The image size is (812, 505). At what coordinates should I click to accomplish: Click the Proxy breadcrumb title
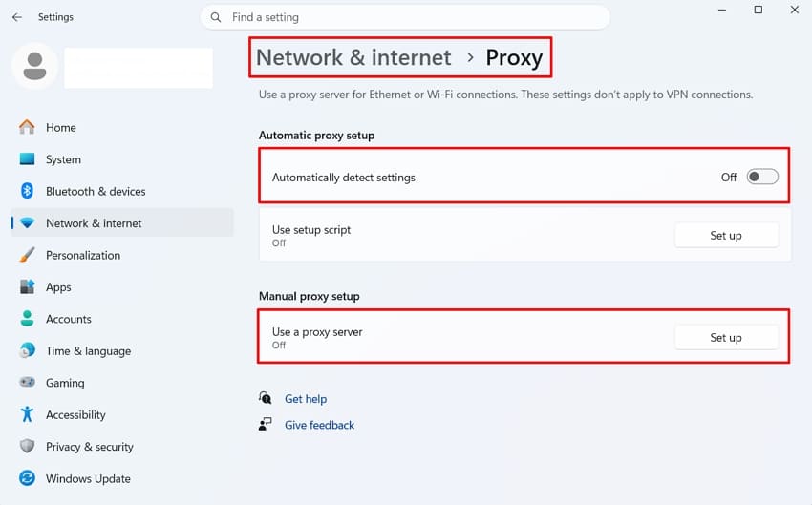514,58
